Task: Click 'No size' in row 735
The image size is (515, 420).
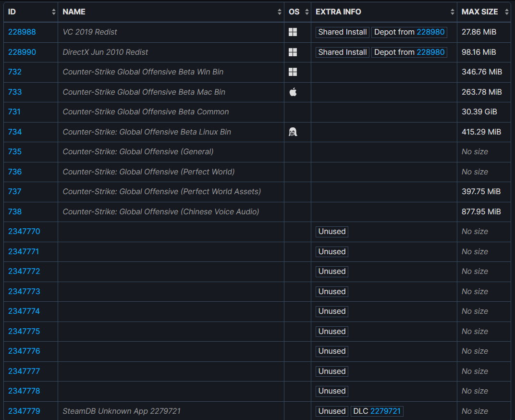Action: [475, 151]
